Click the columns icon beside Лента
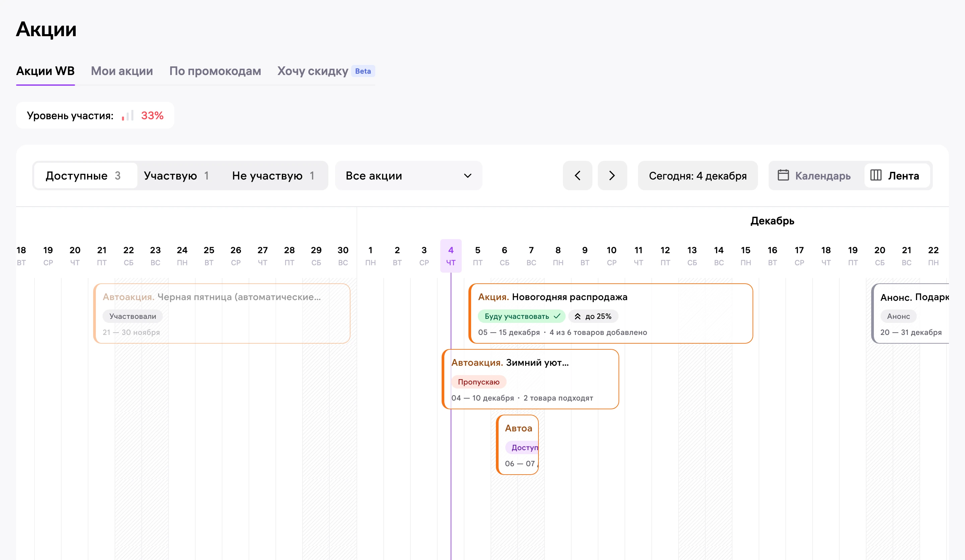This screenshot has height=560, width=965. click(x=876, y=175)
